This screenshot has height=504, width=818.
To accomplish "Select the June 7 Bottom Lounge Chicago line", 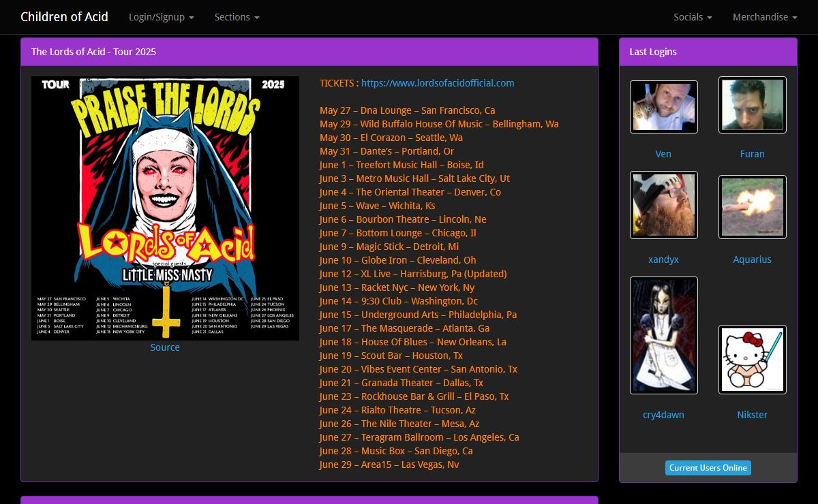I will [x=398, y=233].
